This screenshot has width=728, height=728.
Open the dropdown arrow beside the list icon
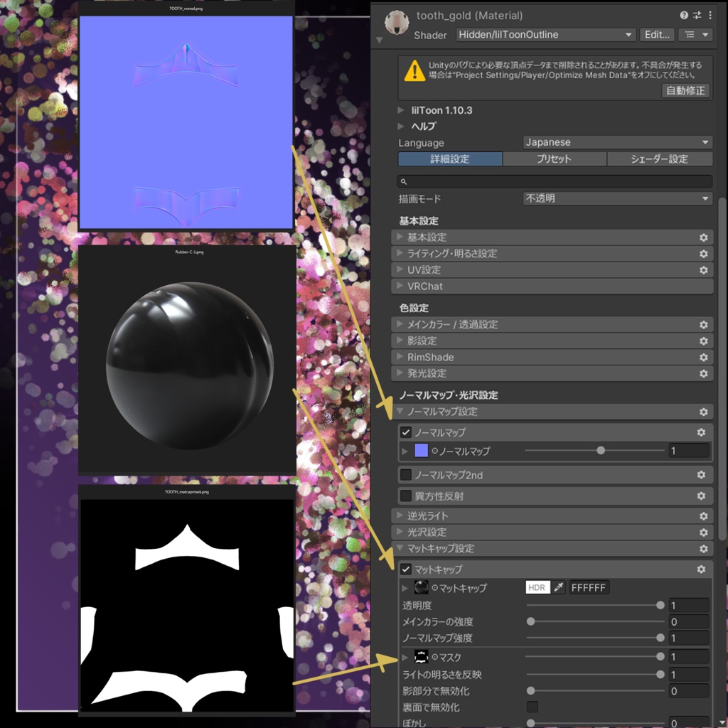[705, 34]
